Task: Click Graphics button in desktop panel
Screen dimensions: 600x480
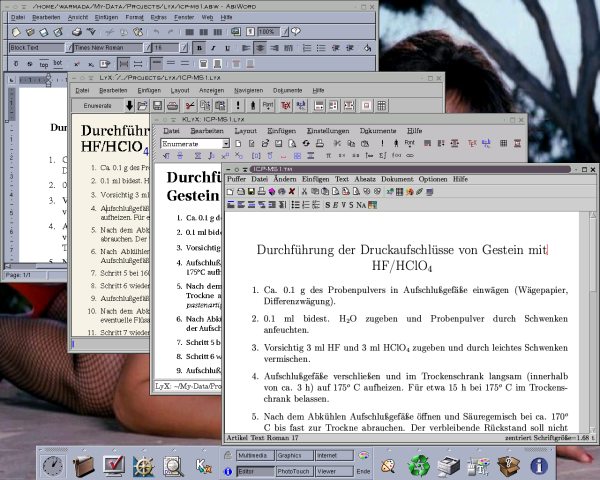Action: (294, 456)
